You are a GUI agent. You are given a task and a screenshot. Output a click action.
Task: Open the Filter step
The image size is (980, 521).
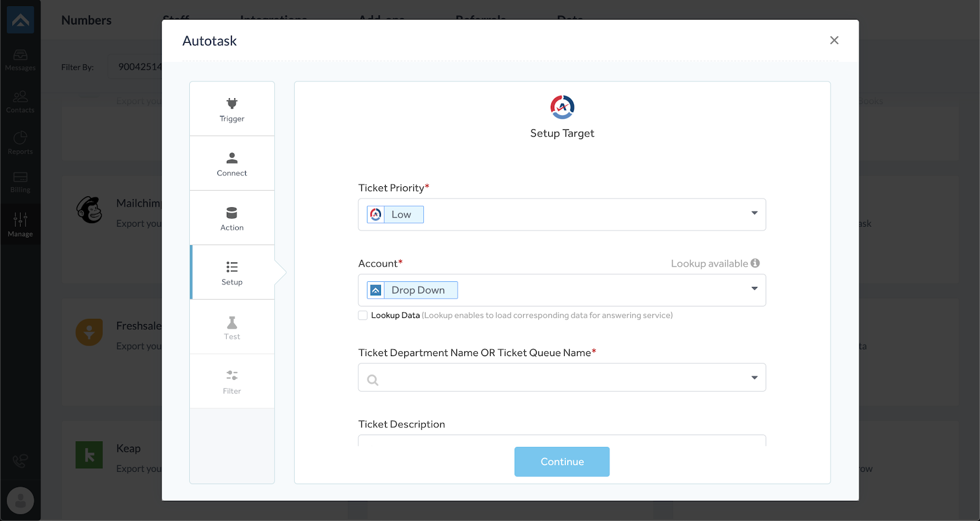(232, 382)
